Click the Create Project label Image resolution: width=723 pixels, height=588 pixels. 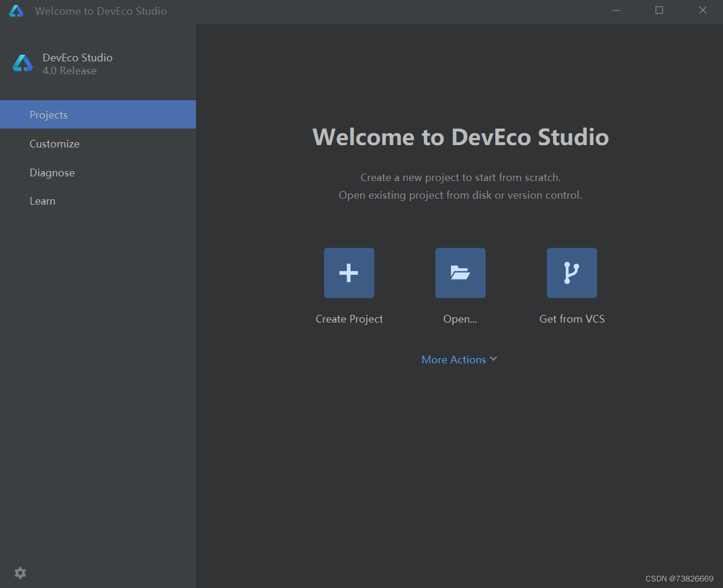coord(349,319)
